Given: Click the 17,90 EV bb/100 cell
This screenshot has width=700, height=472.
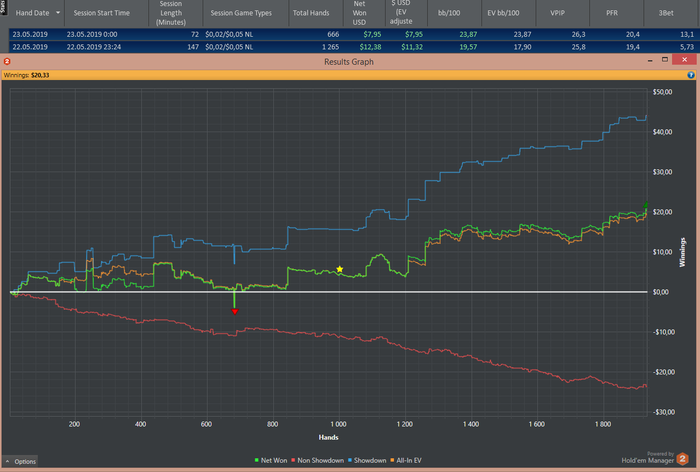Looking at the screenshot, I should tap(522, 47).
